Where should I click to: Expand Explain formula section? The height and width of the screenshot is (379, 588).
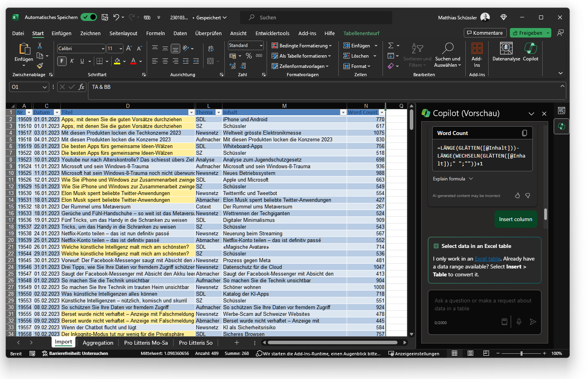tap(452, 179)
